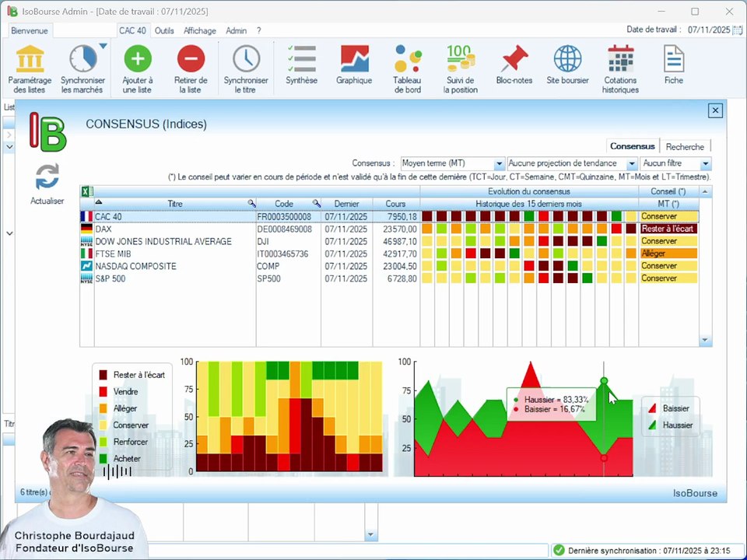
Task: Open the Admin tab
Action: tap(237, 30)
